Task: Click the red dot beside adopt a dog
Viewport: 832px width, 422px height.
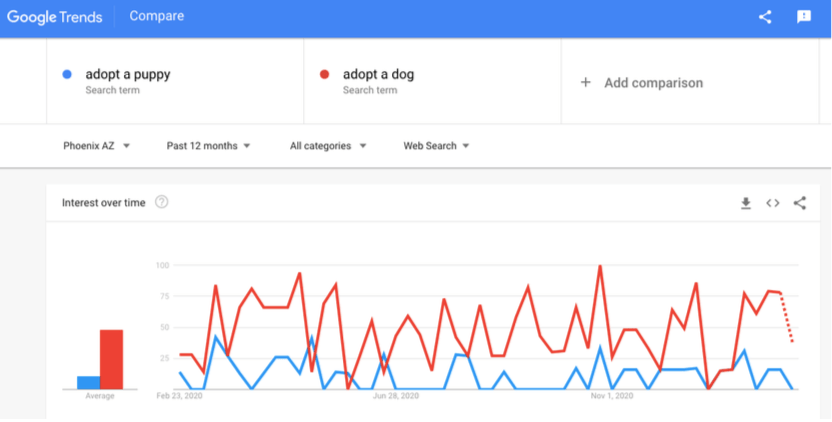Action: [x=324, y=74]
